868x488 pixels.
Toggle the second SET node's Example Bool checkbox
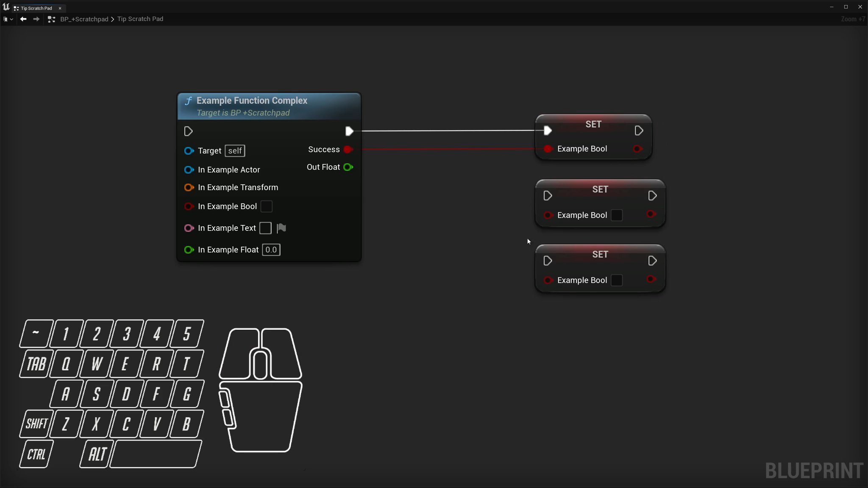coord(617,215)
